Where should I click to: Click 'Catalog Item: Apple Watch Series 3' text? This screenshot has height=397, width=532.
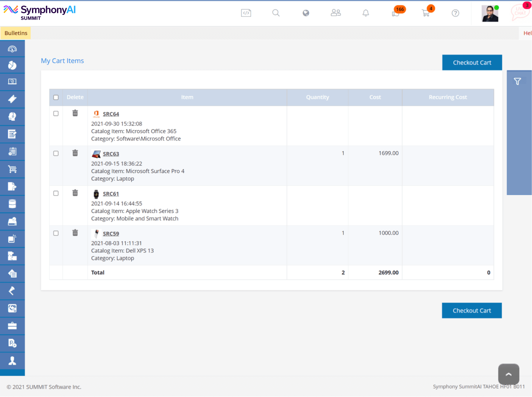click(x=135, y=211)
